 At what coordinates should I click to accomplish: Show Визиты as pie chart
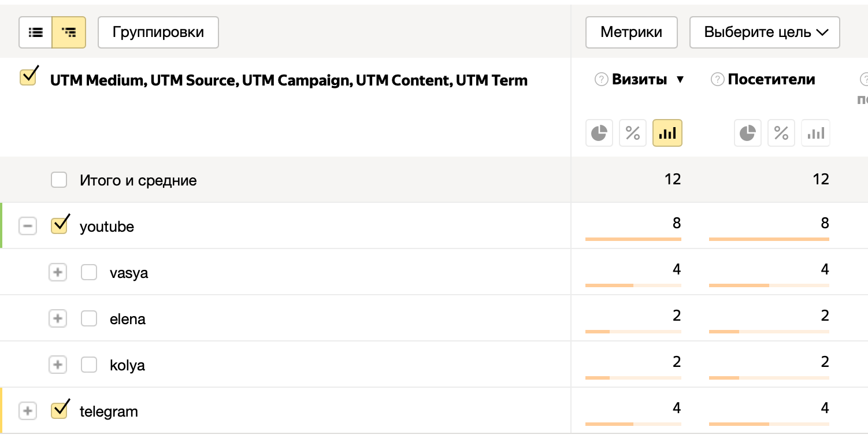coord(599,133)
